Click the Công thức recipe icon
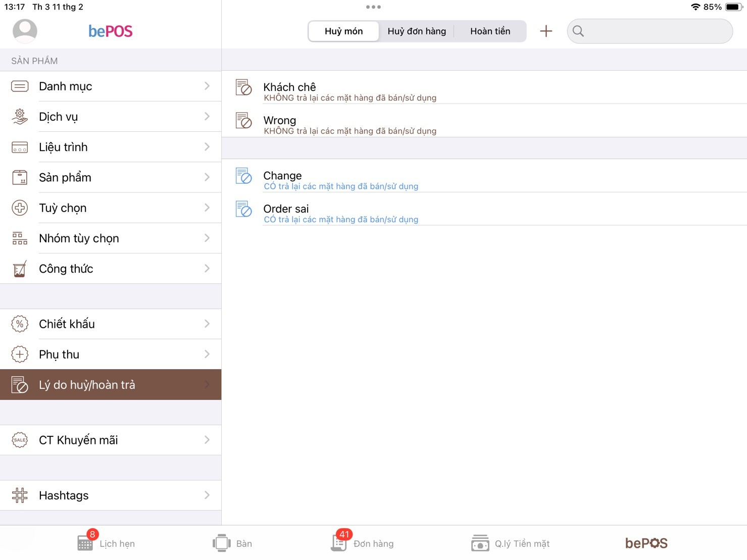Image resolution: width=747 pixels, height=560 pixels. 20,269
